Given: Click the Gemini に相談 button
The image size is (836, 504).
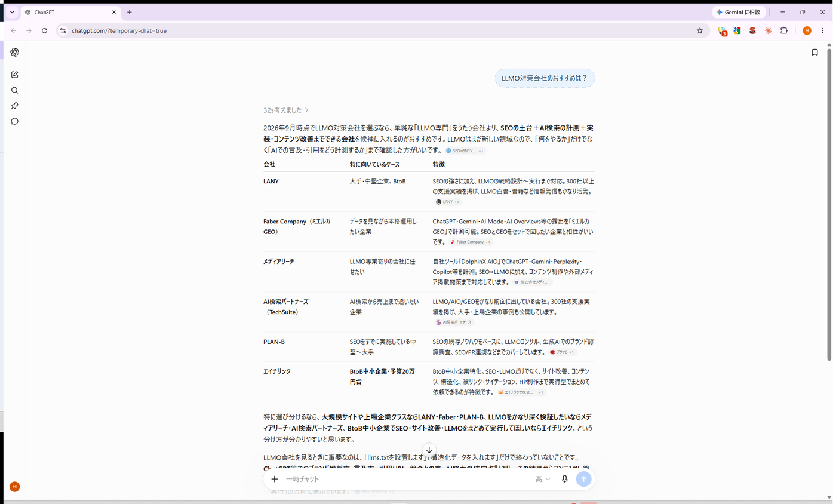Looking at the screenshot, I should coord(738,12).
